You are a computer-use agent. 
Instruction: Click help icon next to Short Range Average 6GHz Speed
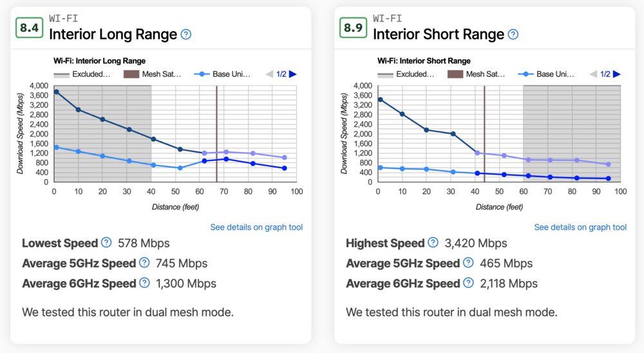pos(468,283)
